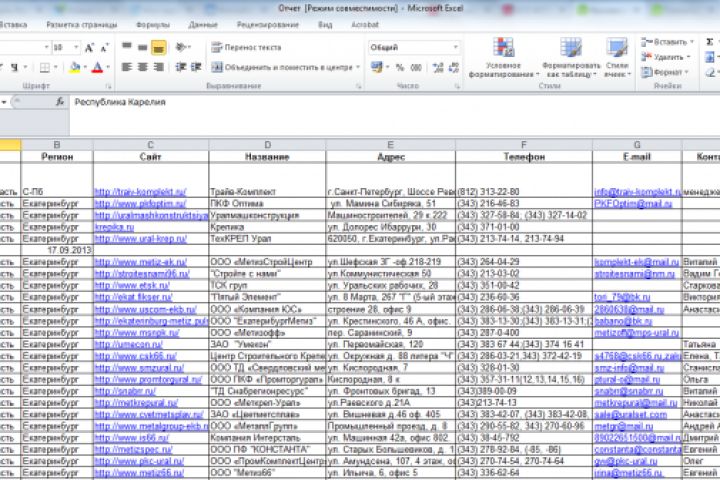Switch to Формулы tab
The width and height of the screenshot is (720, 480).
[x=153, y=25]
